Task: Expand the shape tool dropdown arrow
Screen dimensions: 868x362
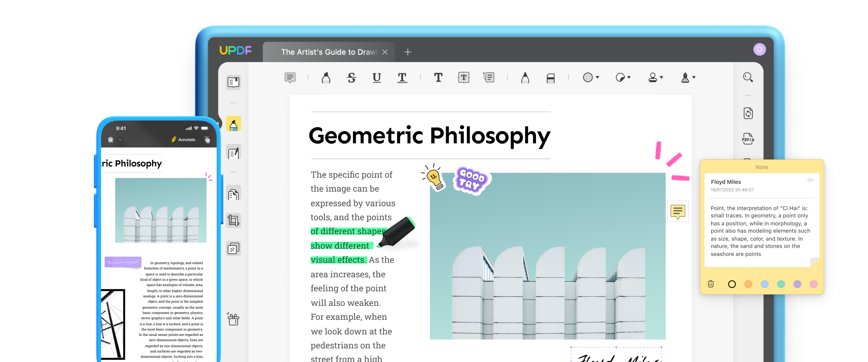Action: [x=597, y=77]
